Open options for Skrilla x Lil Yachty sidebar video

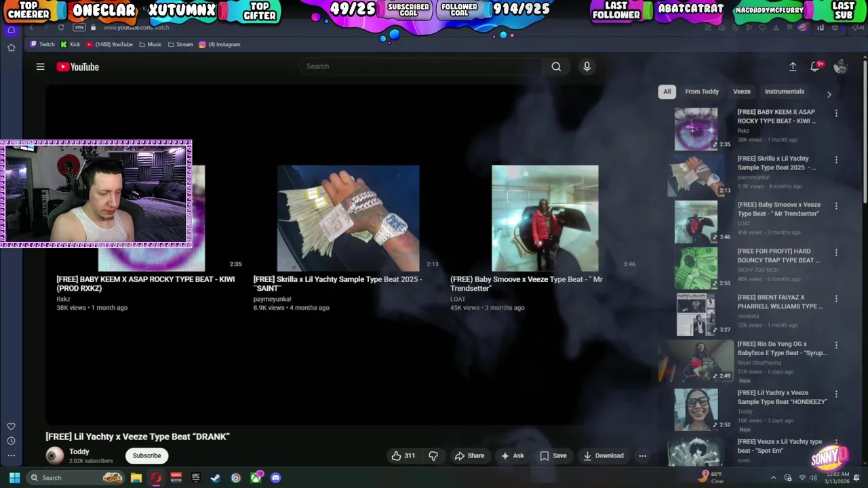point(836,160)
